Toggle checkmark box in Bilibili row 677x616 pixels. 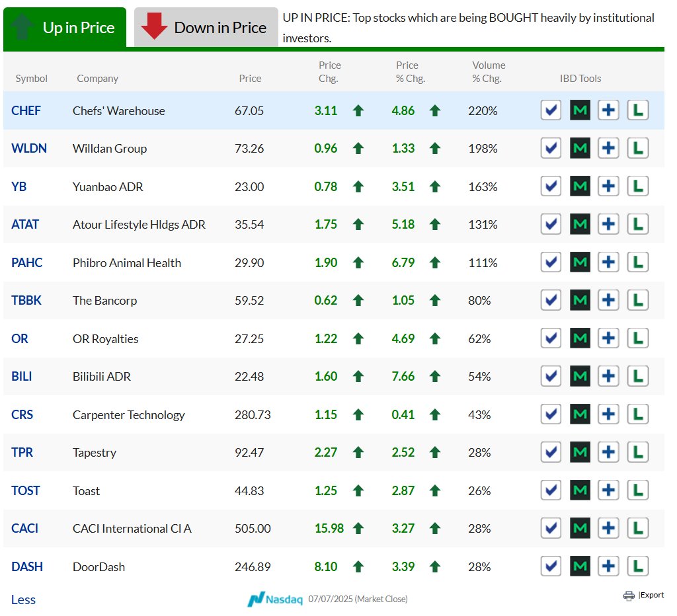tap(551, 377)
